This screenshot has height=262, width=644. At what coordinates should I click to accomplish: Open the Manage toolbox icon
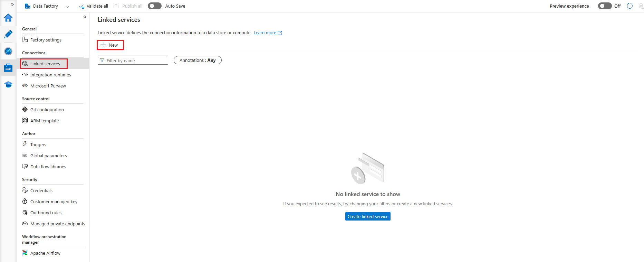(8, 68)
